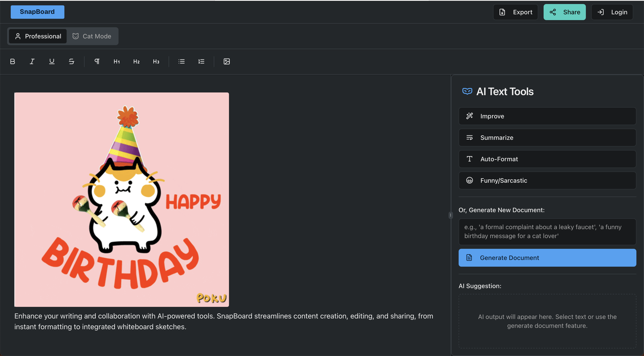Run Summarize on the text

(547, 138)
